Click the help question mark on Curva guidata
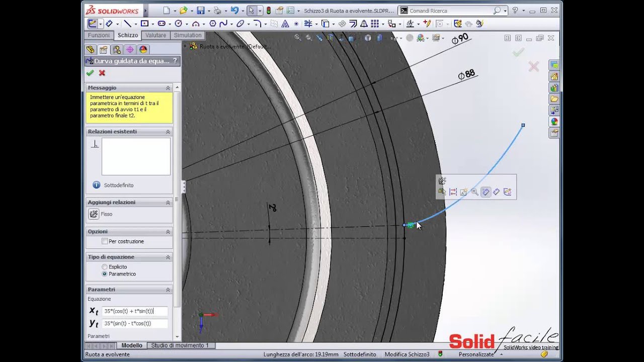644x362 pixels. click(x=175, y=61)
